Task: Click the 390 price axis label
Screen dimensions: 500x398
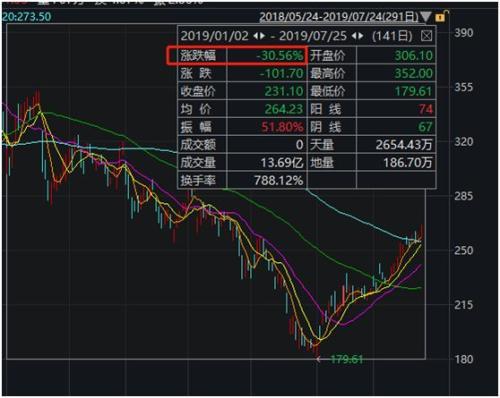Action: [x=463, y=33]
